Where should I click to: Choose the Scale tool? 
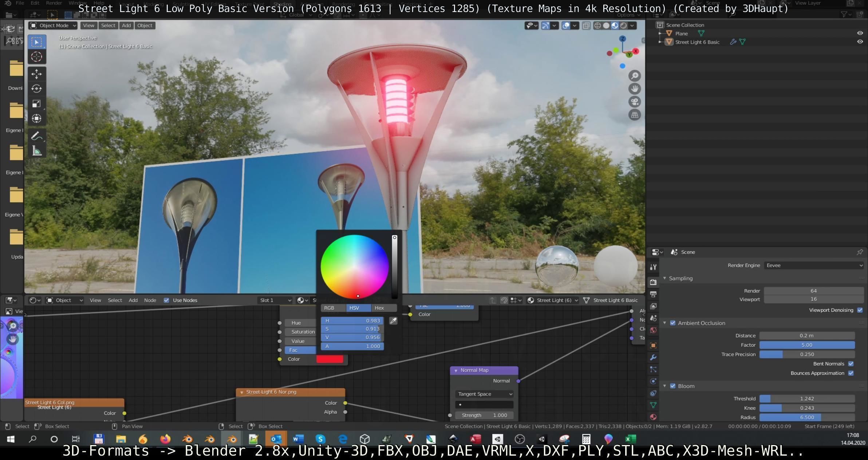(x=36, y=104)
